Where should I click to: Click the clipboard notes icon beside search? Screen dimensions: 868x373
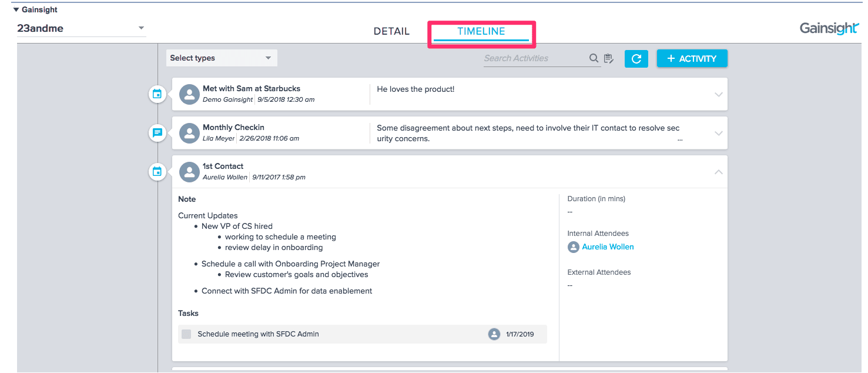tap(608, 58)
